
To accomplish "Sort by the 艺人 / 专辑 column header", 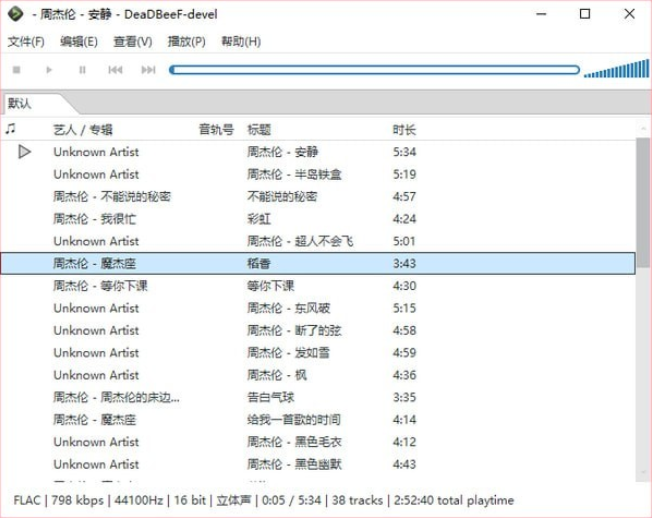I will pyautogui.click(x=83, y=130).
